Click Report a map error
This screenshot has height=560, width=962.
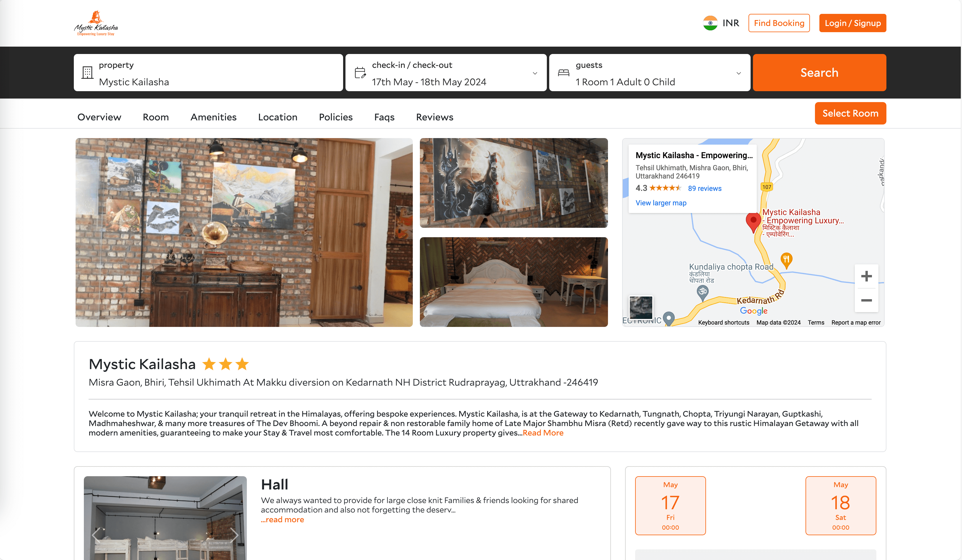point(856,322)
